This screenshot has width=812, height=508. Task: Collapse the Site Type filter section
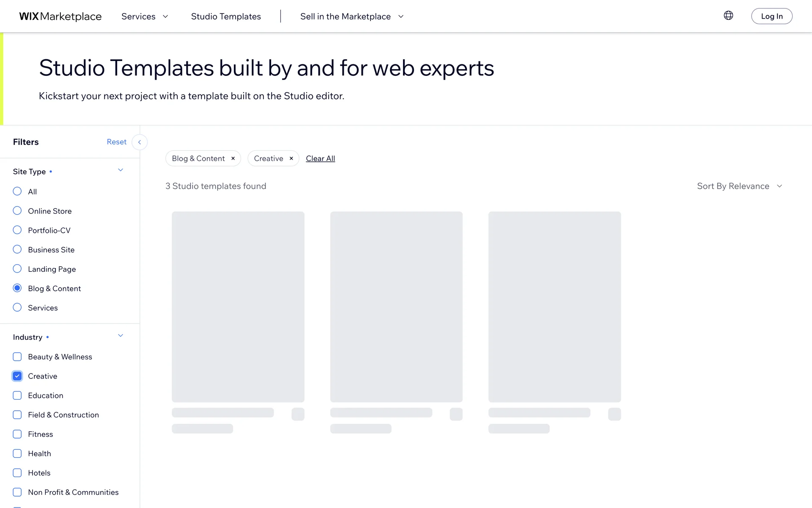tap(121, 170)
